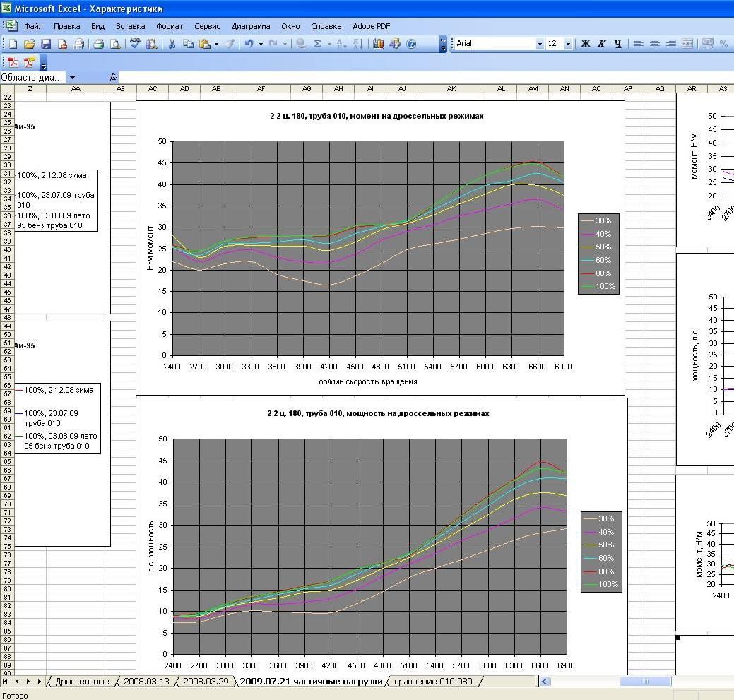Toggle Bold formatting (Ж)

coord(585,44)
